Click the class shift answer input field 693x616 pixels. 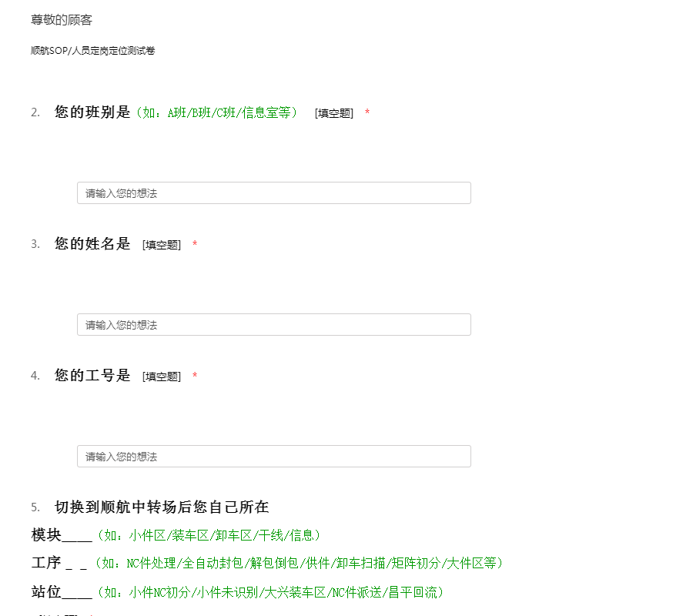coord(273,193)
